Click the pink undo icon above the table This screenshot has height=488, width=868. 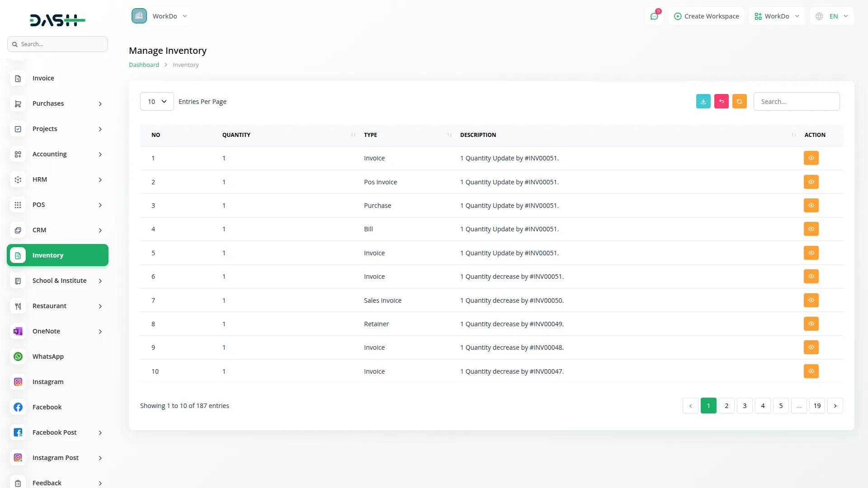[x=721, y=101]
